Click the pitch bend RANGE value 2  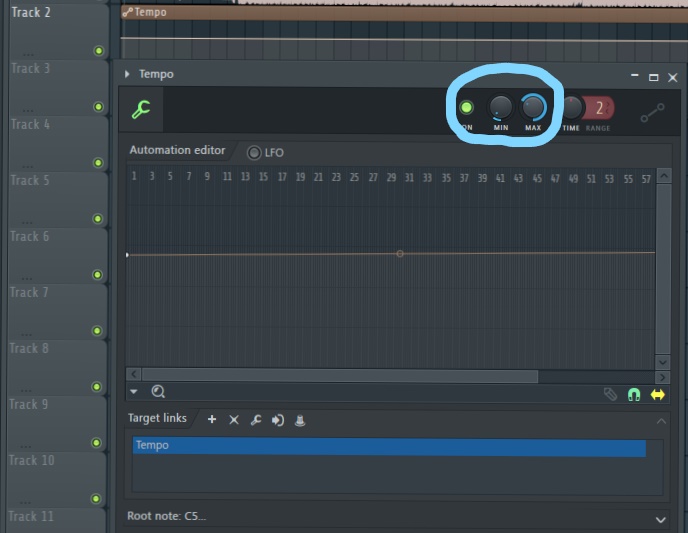click(599, 108)
